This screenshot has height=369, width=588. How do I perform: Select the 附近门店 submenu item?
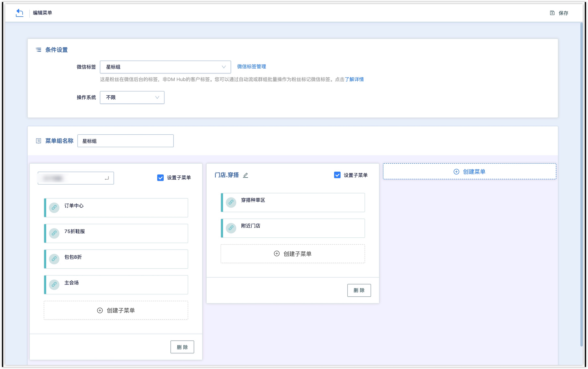coord(293,228)
